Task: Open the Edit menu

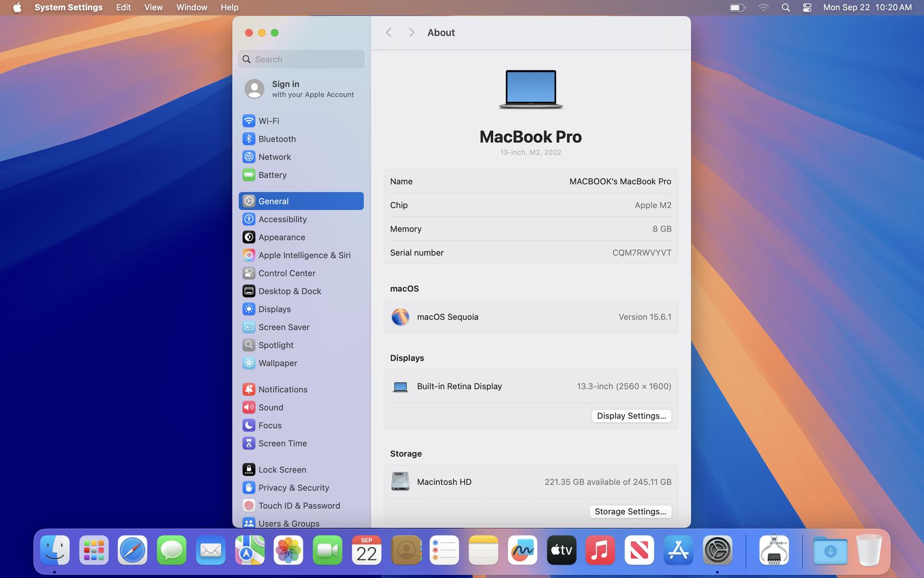Action: [124, 7]
